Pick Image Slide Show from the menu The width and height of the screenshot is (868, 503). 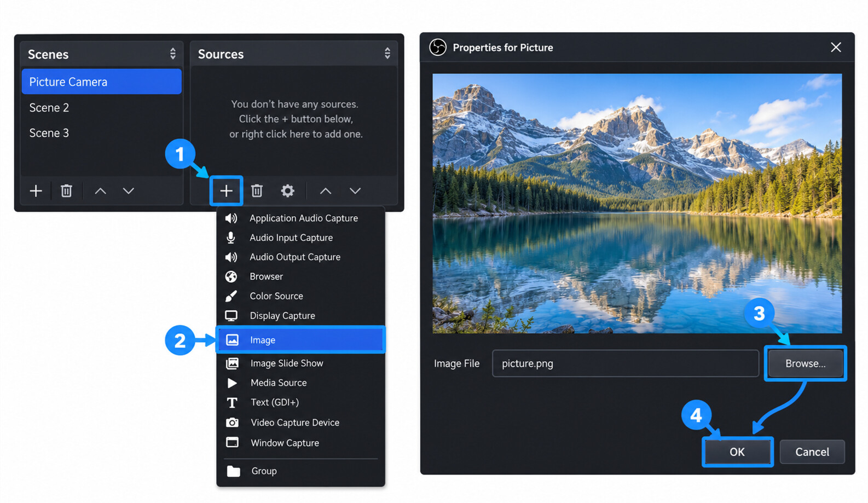tap(300, 363)
